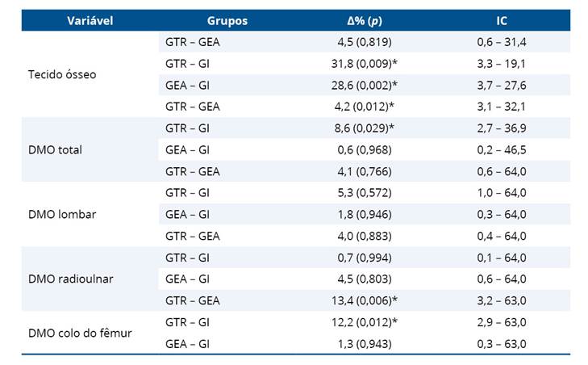Screen dimensions: 588x365
Task: Click the IC column header
Action: 501,20
